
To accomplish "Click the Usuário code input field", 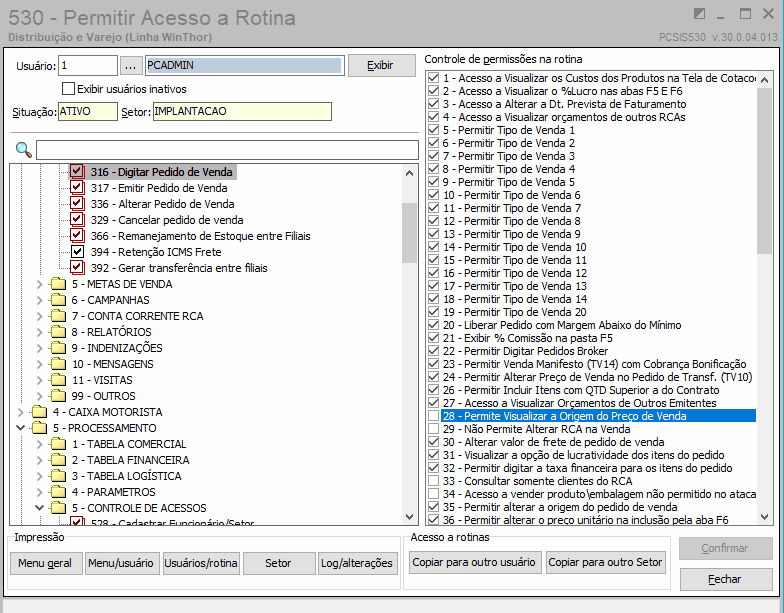I will click(88, 66).
